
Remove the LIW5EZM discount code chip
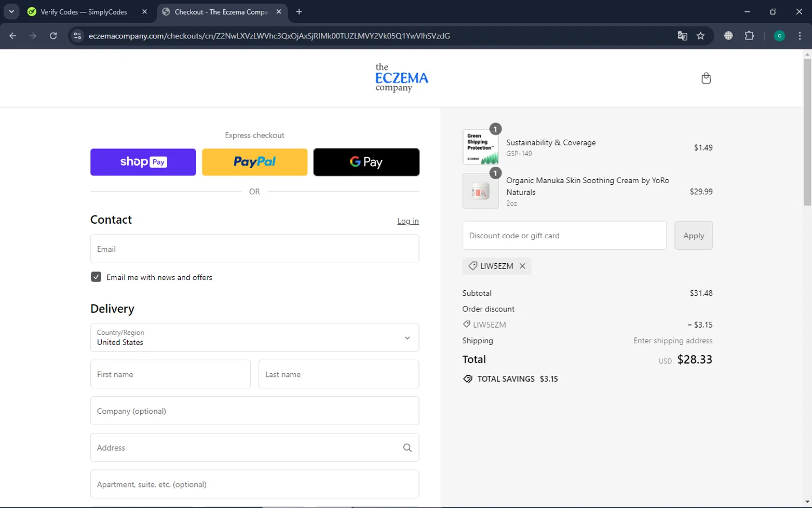coord(522,266)
